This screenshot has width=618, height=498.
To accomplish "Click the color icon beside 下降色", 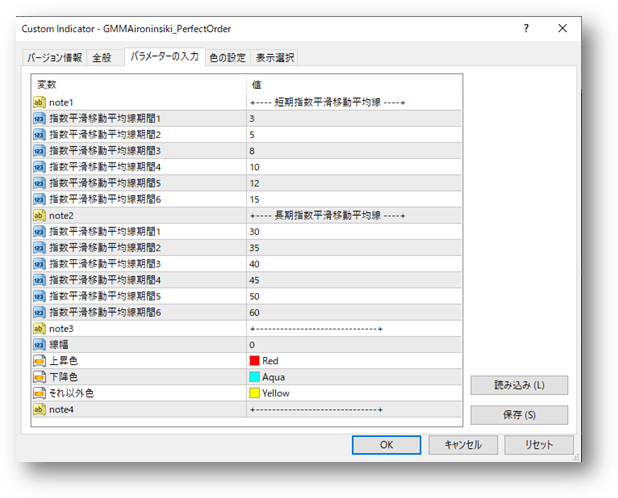I will (39, 377).
